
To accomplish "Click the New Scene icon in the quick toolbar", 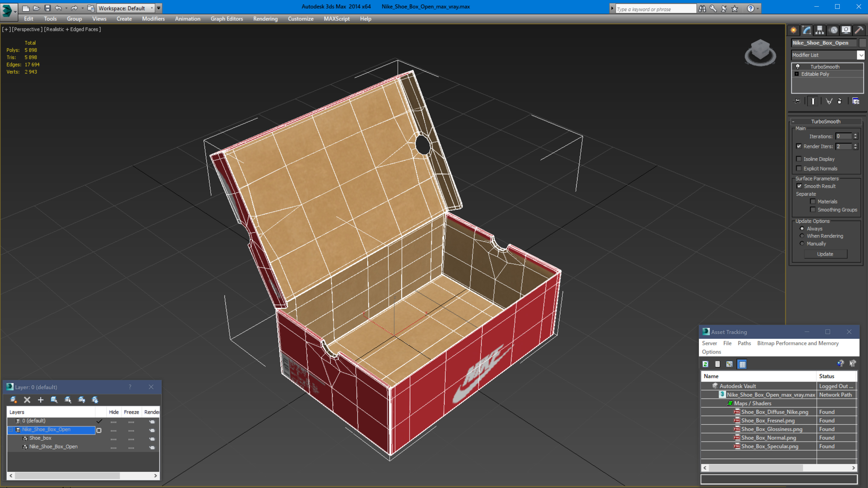I will tap(26, 8).
